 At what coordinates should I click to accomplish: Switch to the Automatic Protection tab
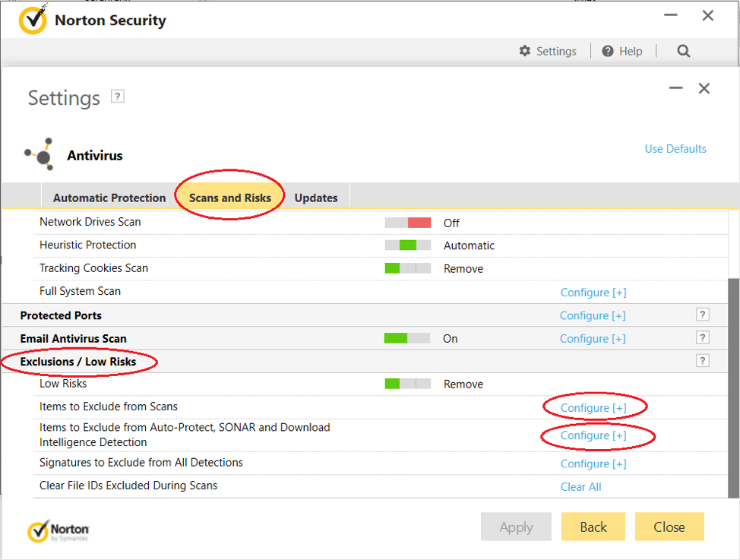(x=109, y=198)
